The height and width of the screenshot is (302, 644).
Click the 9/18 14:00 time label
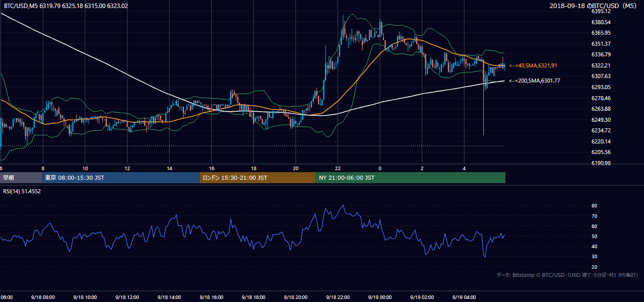coord(169,297)
